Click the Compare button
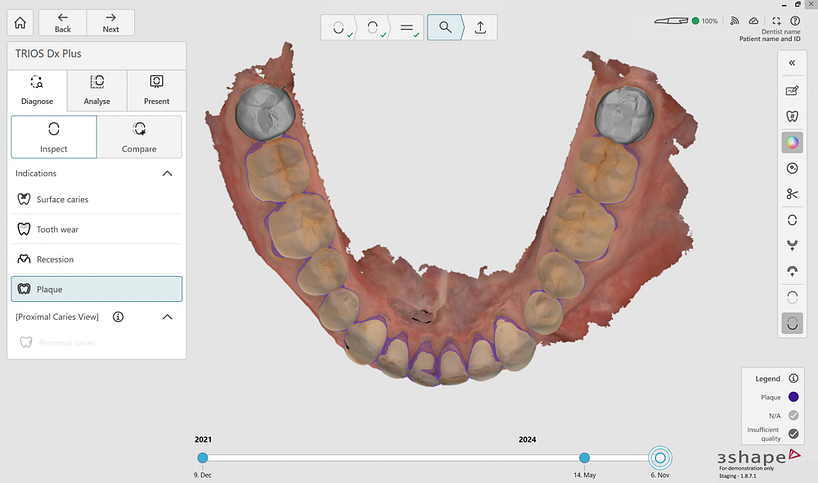The height and width of the screenshot is (483, 818). click(139, 137)
